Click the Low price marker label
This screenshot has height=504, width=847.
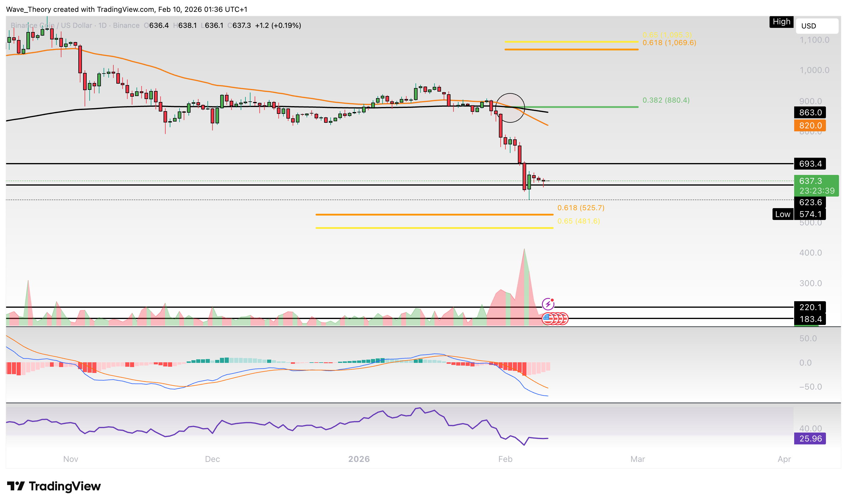point(782,214)
